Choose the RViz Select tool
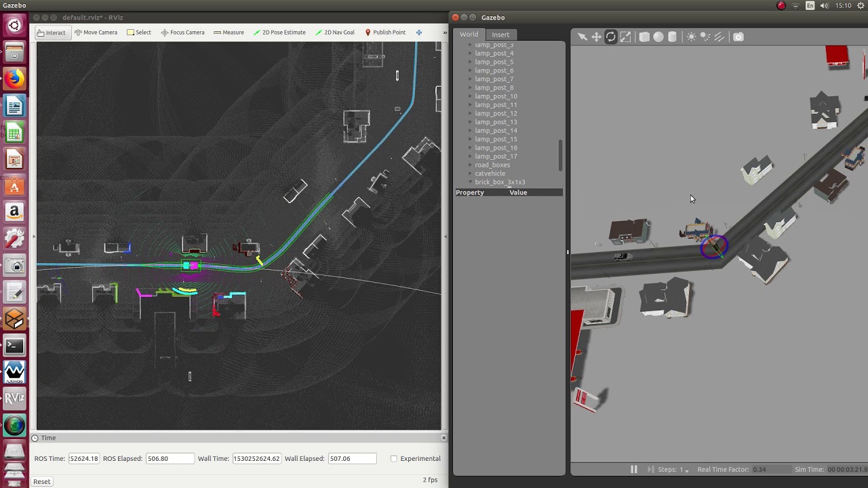The image size is (868, 488). (x=139, y=33)
